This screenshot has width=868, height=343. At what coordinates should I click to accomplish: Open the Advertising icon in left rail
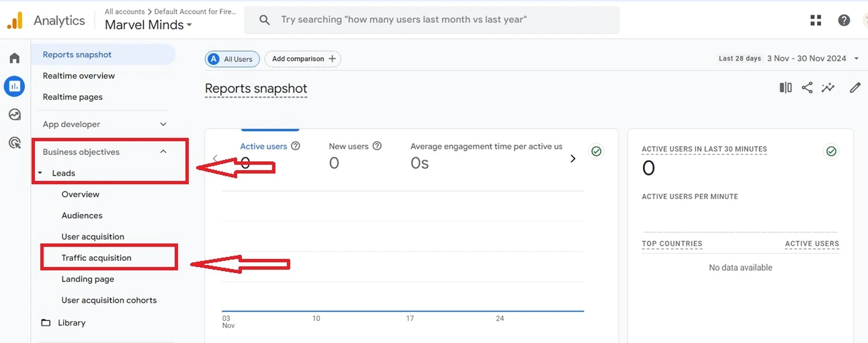pos(14,143)
